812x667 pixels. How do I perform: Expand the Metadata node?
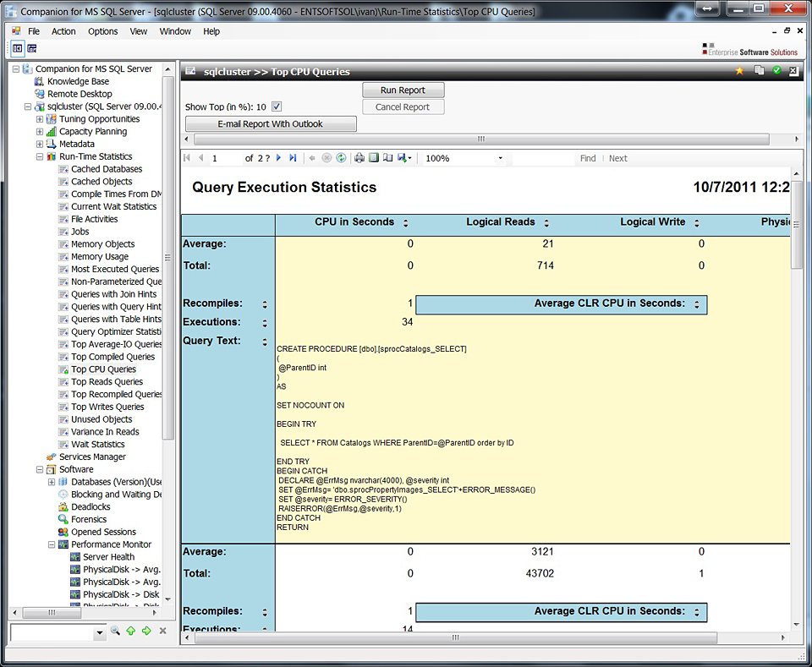point(40,144)
